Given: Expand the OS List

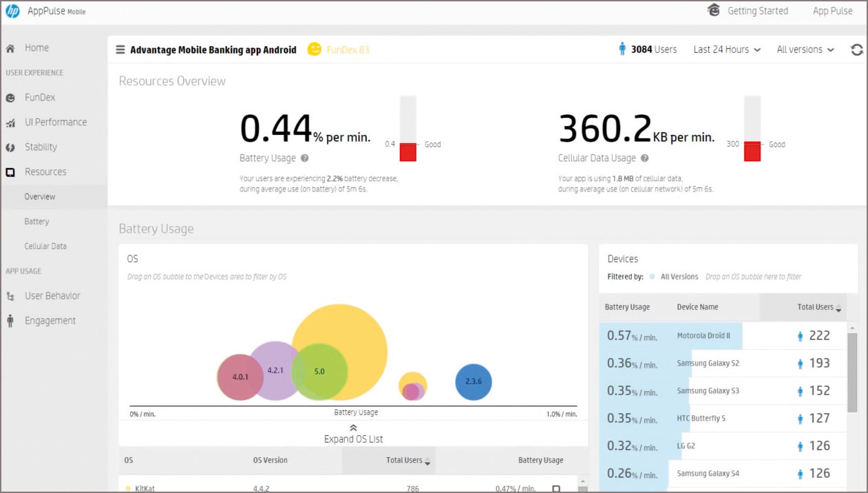Looking at the screenshot, I should [353, 434].
